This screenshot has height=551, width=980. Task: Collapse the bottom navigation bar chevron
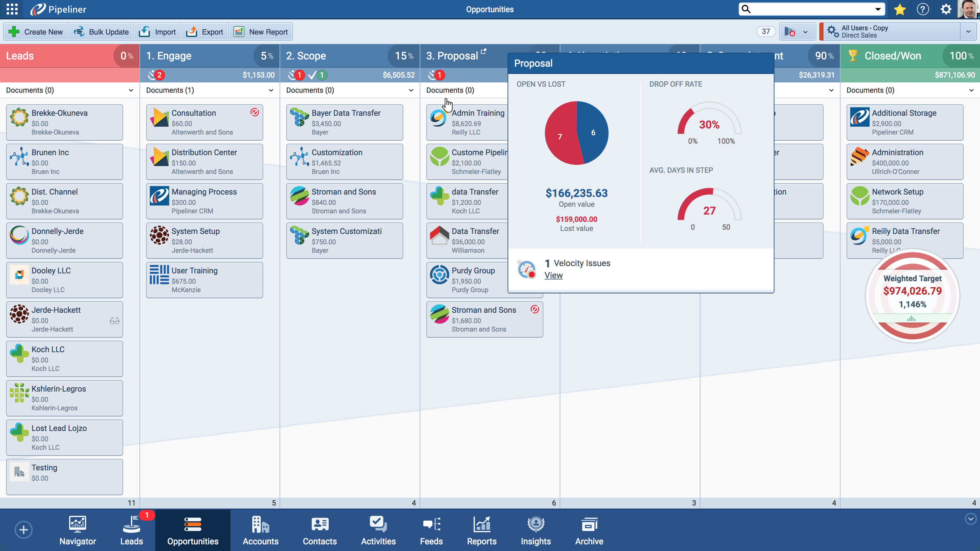(x=971, y=519)
